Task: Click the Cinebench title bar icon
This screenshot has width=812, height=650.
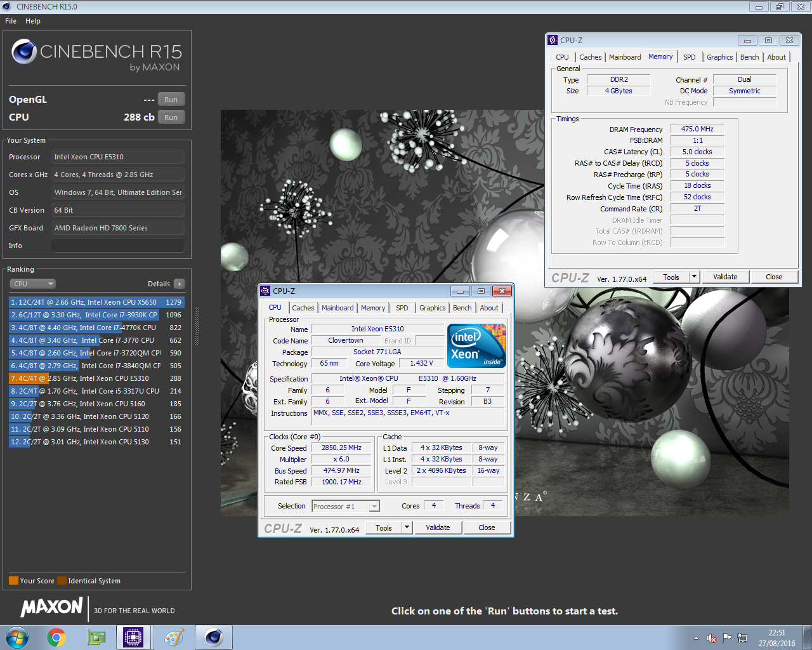Action: 7,6
